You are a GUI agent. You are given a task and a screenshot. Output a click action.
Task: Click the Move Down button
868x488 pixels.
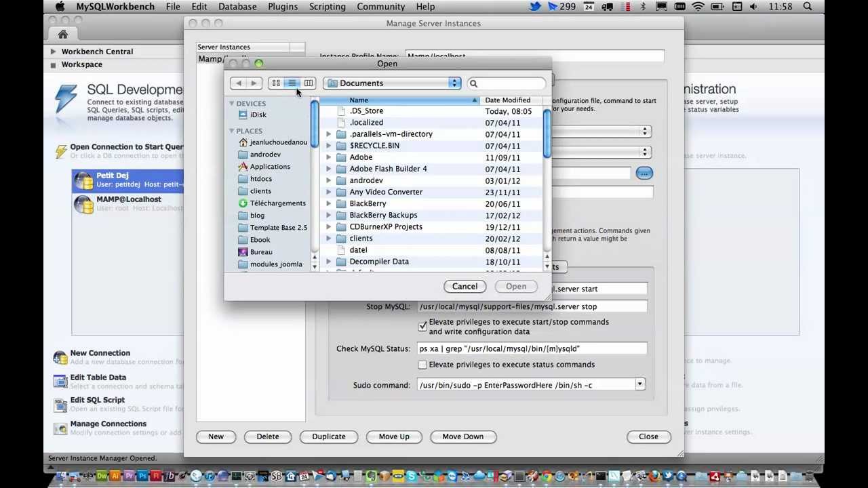coord(463,436)
